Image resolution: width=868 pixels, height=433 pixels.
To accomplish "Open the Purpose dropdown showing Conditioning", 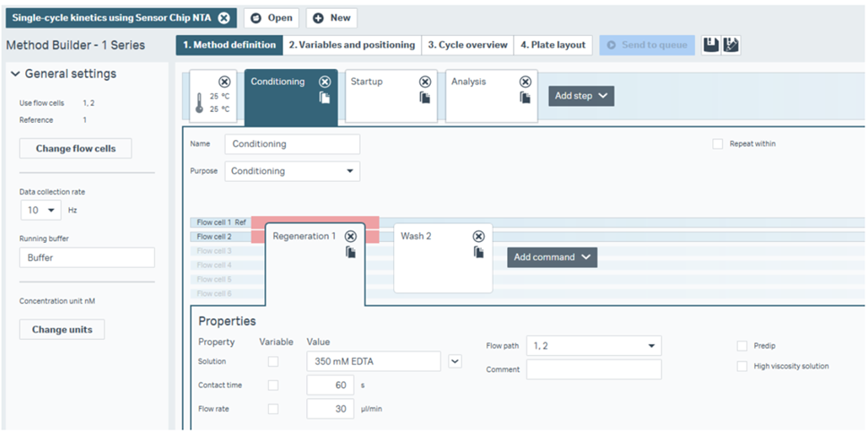I will (292, 171).
